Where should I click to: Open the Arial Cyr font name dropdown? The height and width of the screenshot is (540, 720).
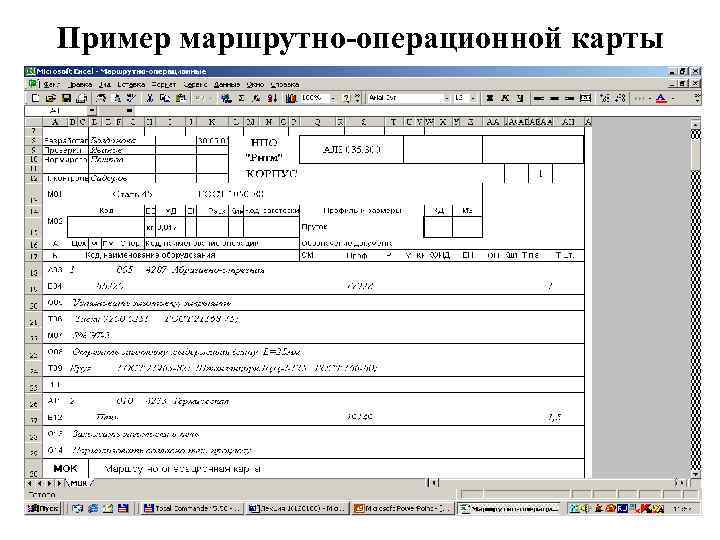pyautogui.click(x=446, y=98)
